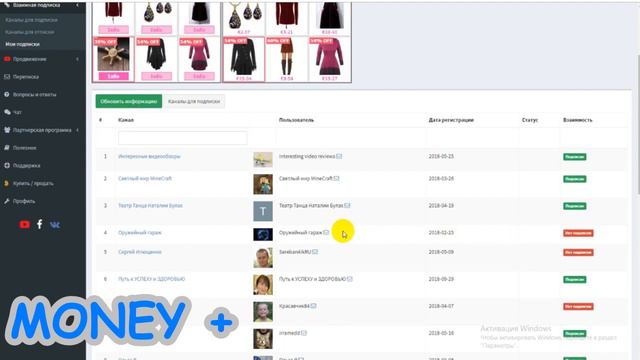Click the Пользователь column header

click(x=296, y=120)
